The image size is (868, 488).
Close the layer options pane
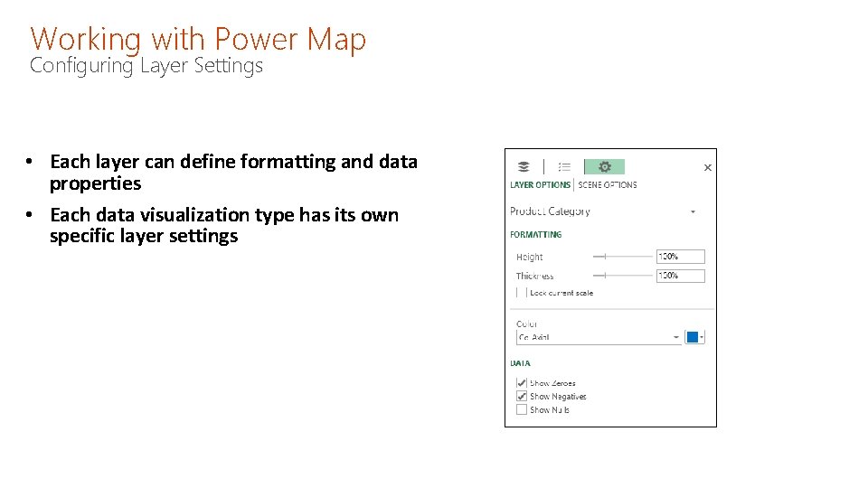[707, 168]
